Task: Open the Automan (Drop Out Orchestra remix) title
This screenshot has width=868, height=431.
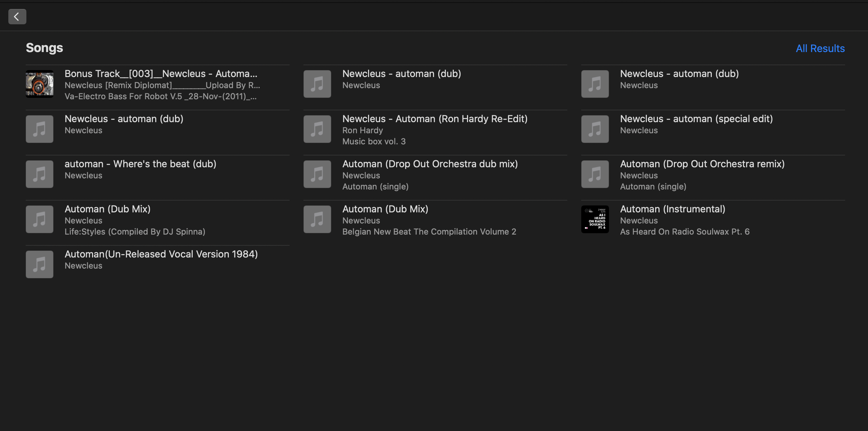Action: pos(702,164)
